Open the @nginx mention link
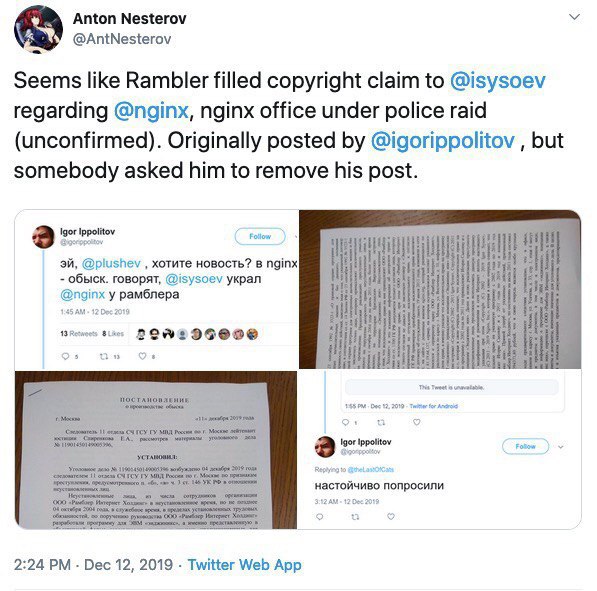Viewport: 597px width, 591px height. (x=151, y=111)
